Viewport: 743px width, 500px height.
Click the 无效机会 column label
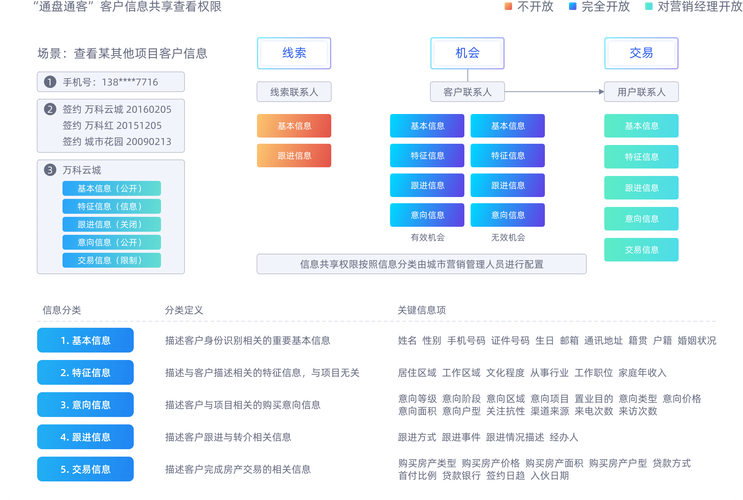click(508, 237)
